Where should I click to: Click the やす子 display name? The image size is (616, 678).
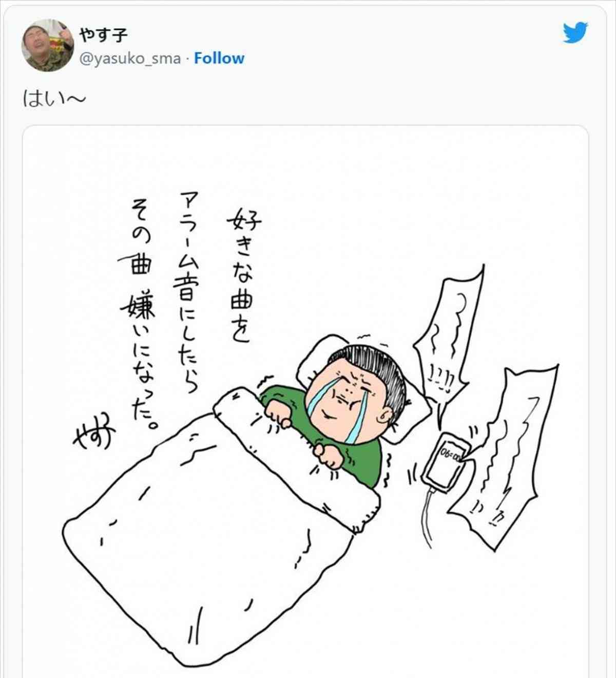(x=103, y=35)
